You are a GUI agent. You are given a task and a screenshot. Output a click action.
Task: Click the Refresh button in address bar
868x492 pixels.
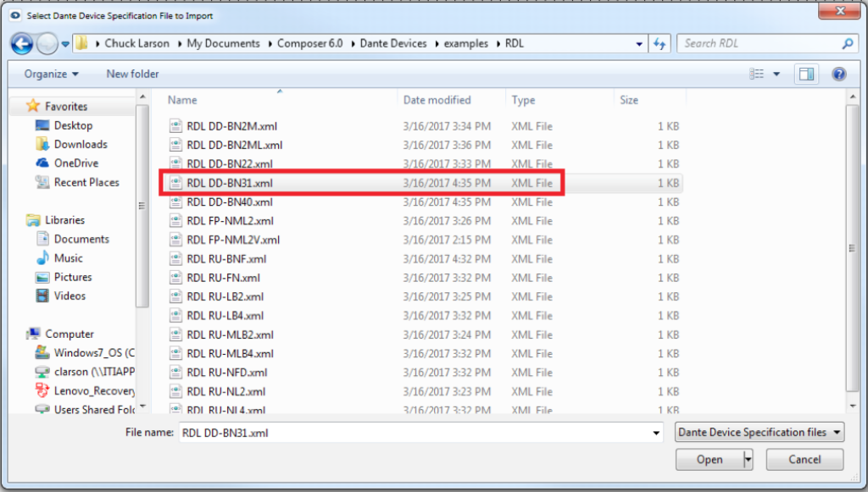pyautogui.click(x=659, y=43)
